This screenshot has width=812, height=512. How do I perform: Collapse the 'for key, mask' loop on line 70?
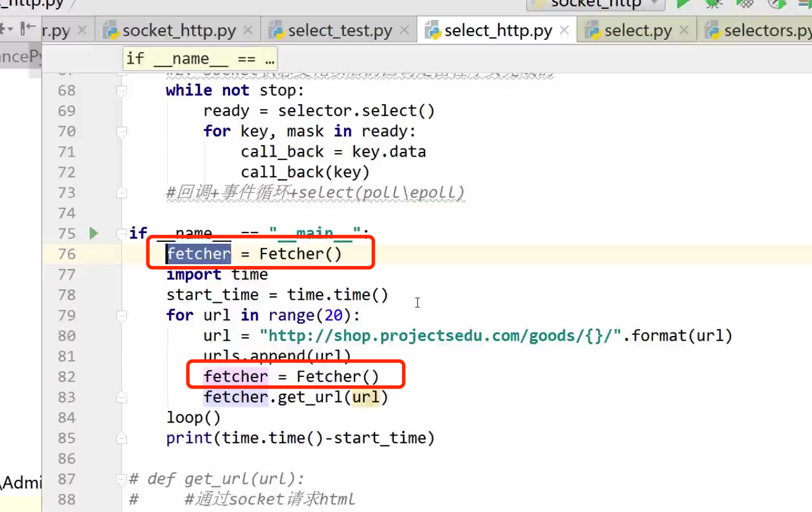122,132
